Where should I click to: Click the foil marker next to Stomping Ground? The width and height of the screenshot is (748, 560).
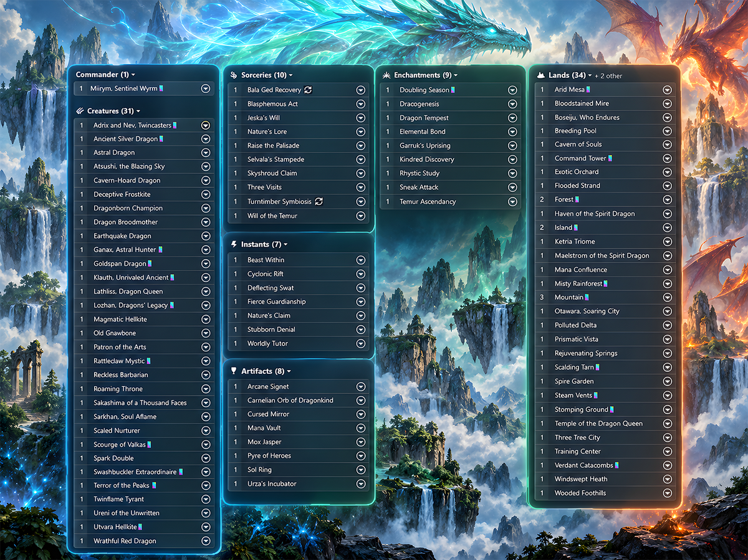(612, 410)
